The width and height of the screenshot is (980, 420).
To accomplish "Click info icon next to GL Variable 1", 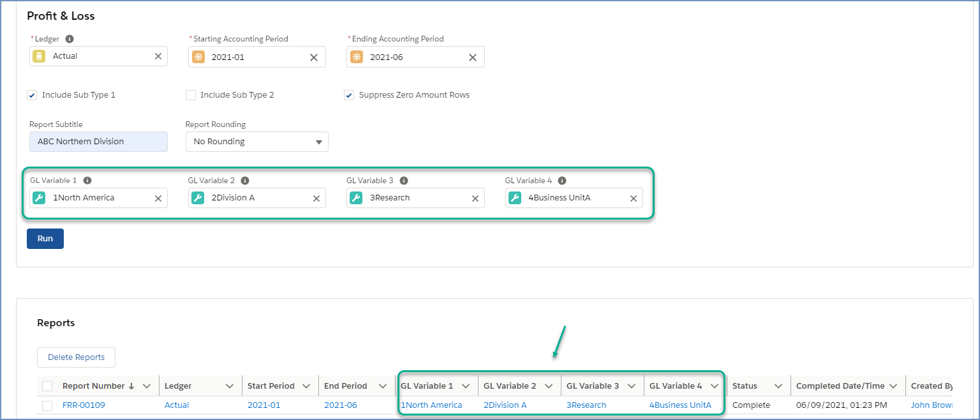I will [87, 181].
